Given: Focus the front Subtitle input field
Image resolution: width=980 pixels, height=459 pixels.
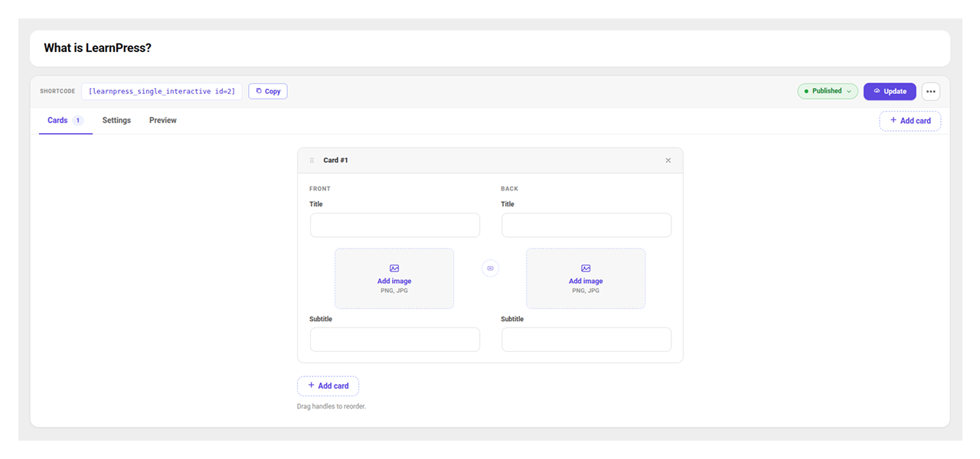Looking at the screenshot, I should (395, 340).
